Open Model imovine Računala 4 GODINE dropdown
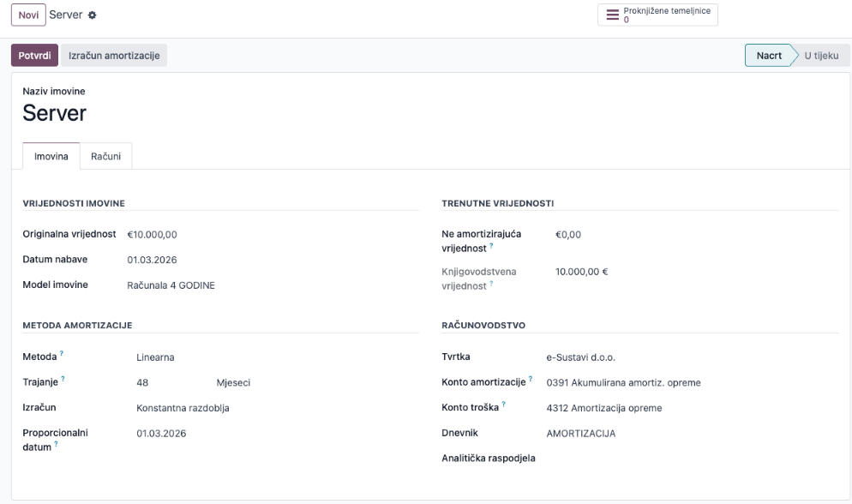This screenshot has width=852, height=504. (273, 285)
